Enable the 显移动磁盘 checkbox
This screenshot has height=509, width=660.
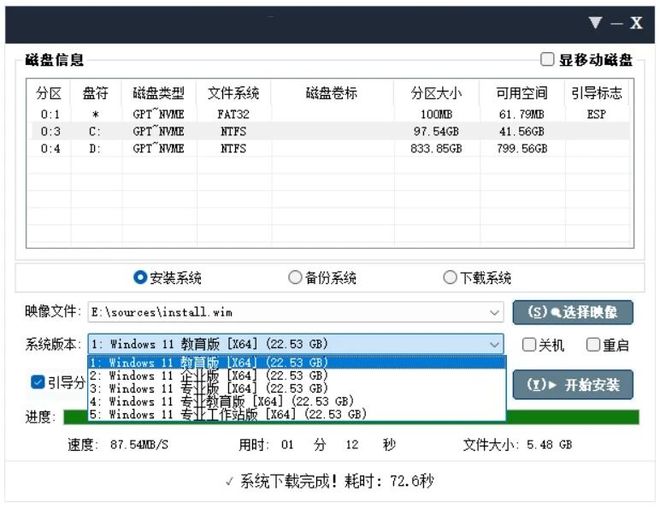pos(547,59)
